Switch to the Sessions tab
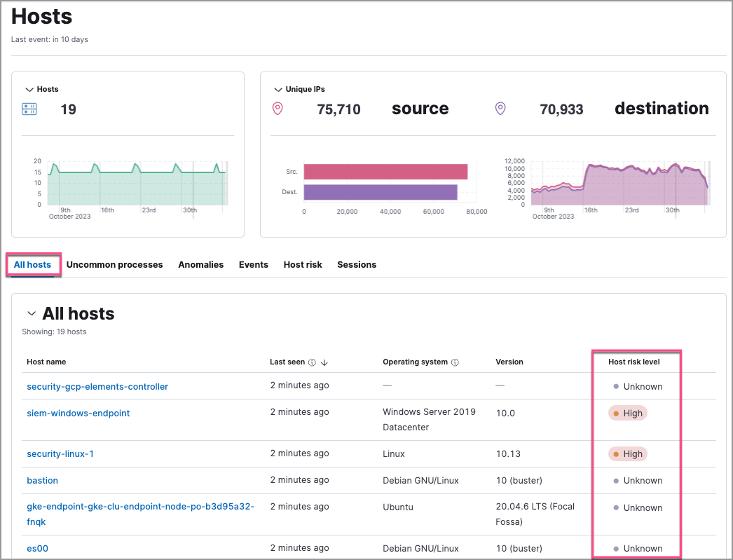 click(x=357, y=265)
